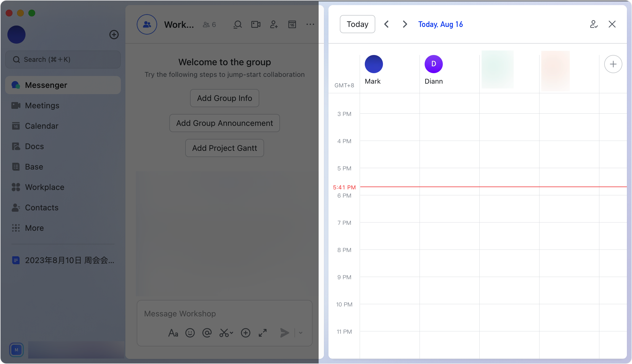This screenshot has width=632, height=364.
Task: Open the Workshop group avatar
Action: point(147,25)
